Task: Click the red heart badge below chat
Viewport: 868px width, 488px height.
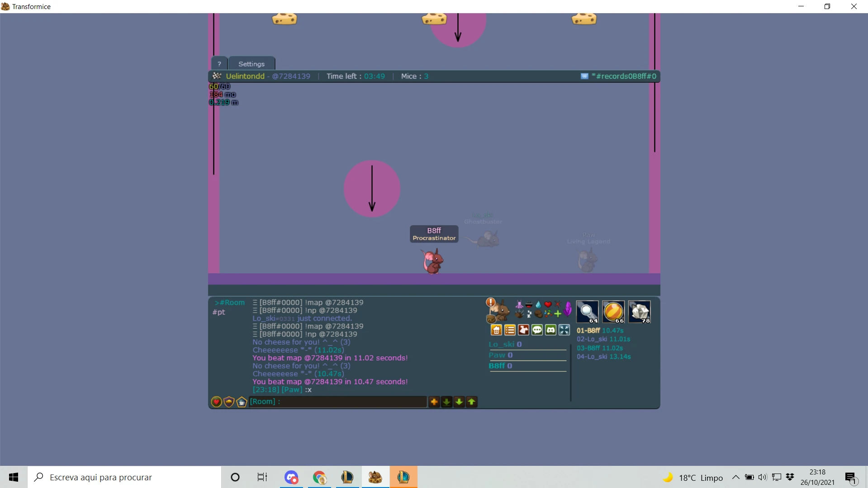Action: click(x=216, y=402)
